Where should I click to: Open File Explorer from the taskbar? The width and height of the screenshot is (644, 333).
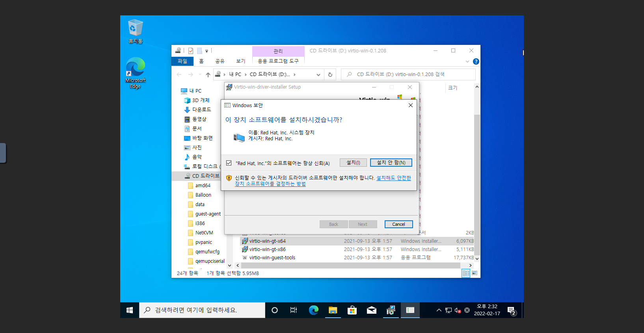click(x=333, y=310)
